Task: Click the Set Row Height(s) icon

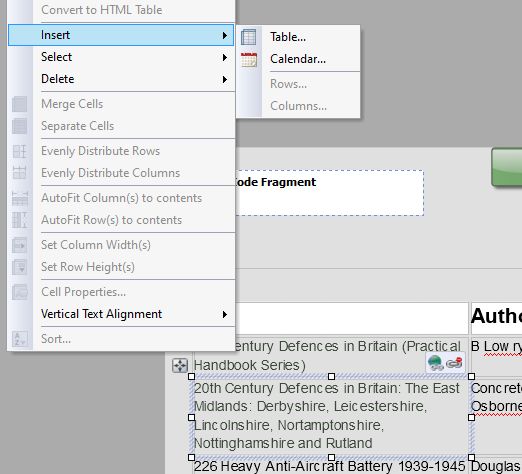Action: tap(20, 267)
